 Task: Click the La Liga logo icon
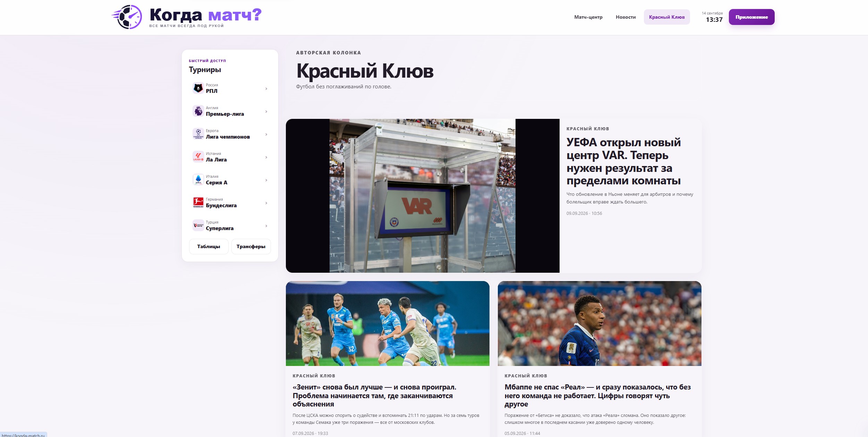(198, 157)
